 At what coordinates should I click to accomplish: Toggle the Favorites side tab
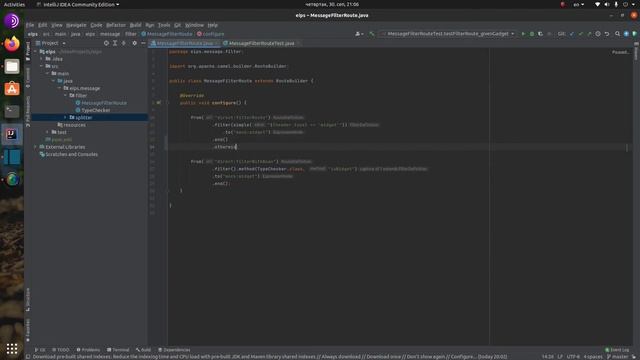click(x=28, y=331)
